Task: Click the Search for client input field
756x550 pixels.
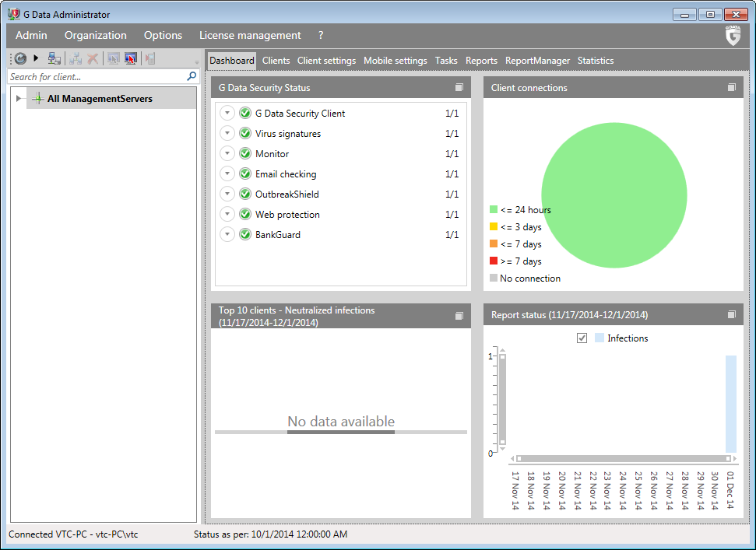Action: pos(93,77)
